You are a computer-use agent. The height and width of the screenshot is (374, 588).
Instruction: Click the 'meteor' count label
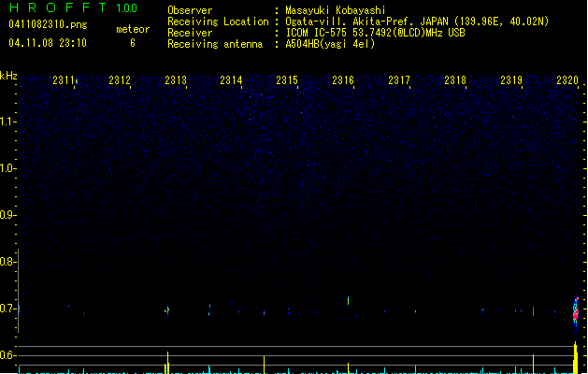(x=133, y=29)
